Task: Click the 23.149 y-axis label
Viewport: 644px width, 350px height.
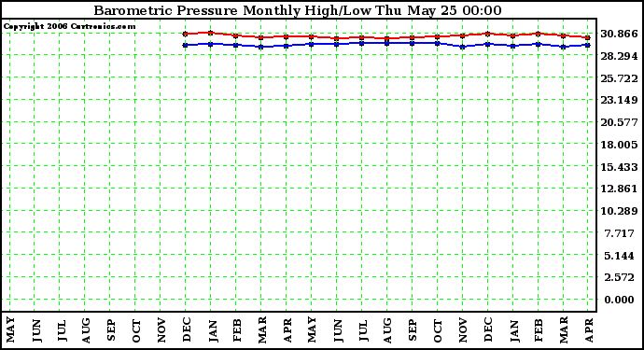Action: (x=619, y=100)
